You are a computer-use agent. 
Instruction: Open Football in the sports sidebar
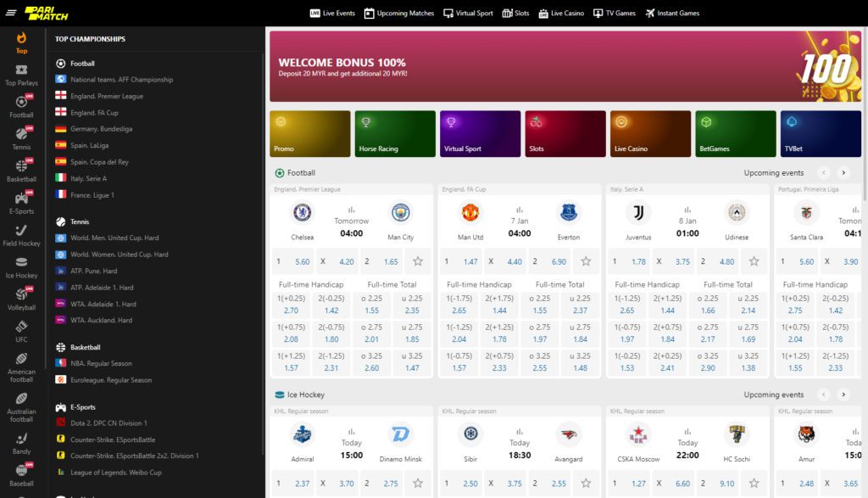point(21,107)
